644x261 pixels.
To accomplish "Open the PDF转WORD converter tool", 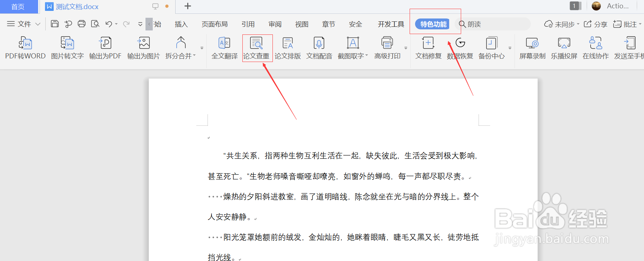I will point(25,48).
